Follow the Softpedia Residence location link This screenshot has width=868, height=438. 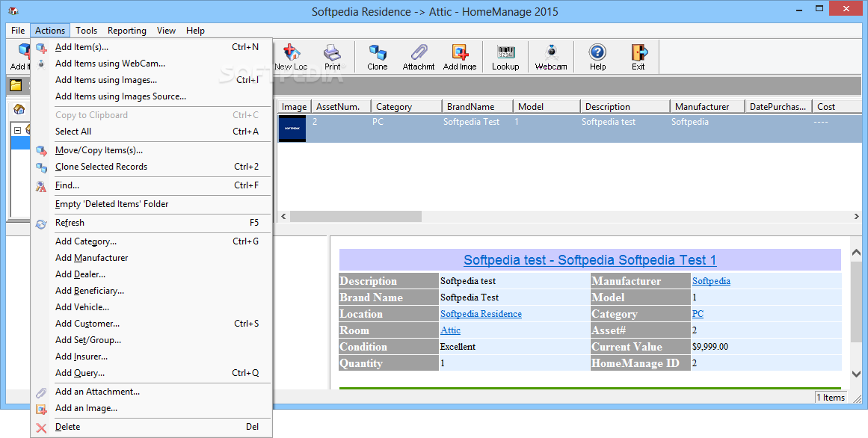pyautogui.click(x=481, y=314)
